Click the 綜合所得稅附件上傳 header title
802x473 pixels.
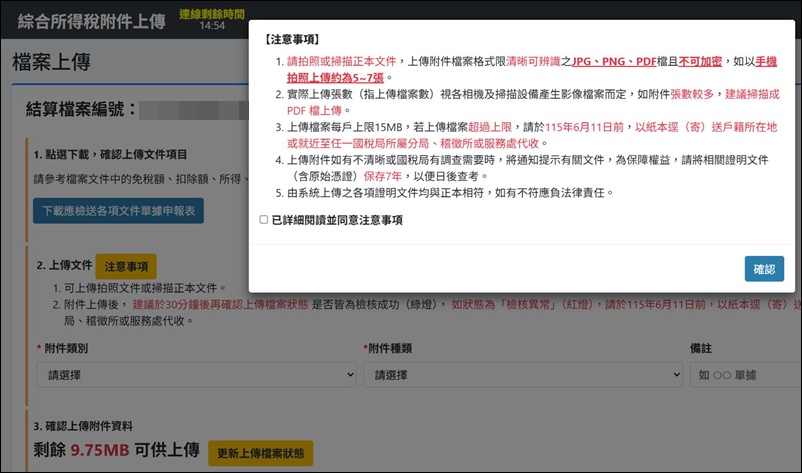(92, 21)
